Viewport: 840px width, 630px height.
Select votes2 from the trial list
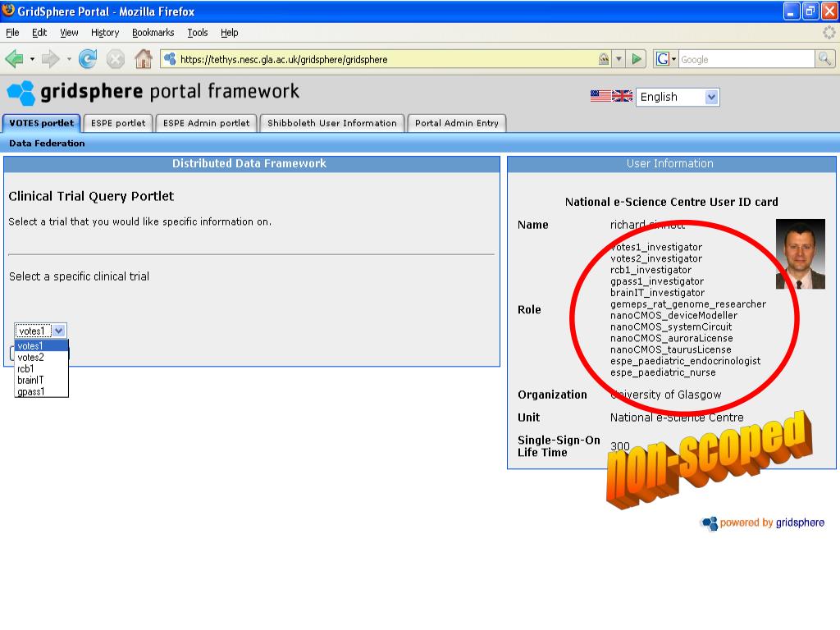tap(41, 358)
